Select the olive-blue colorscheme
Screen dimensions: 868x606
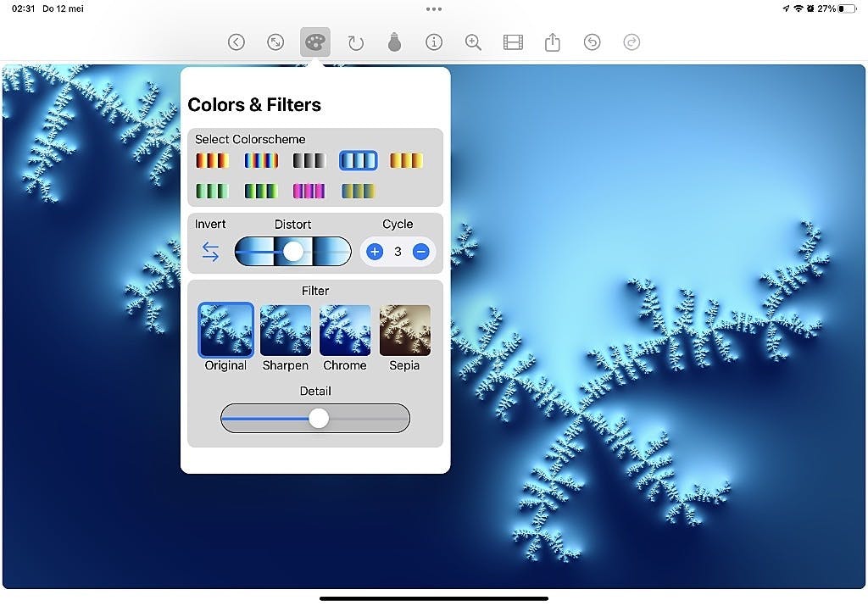359,191
